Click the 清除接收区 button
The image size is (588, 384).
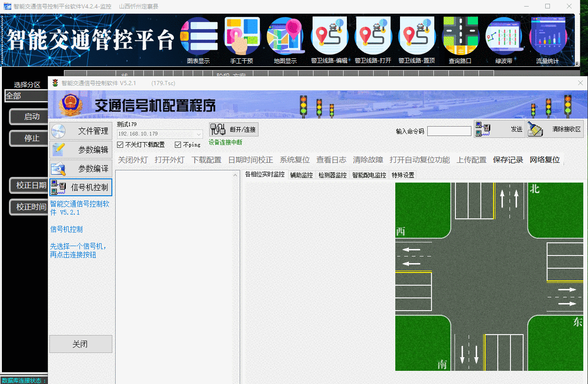555,129
